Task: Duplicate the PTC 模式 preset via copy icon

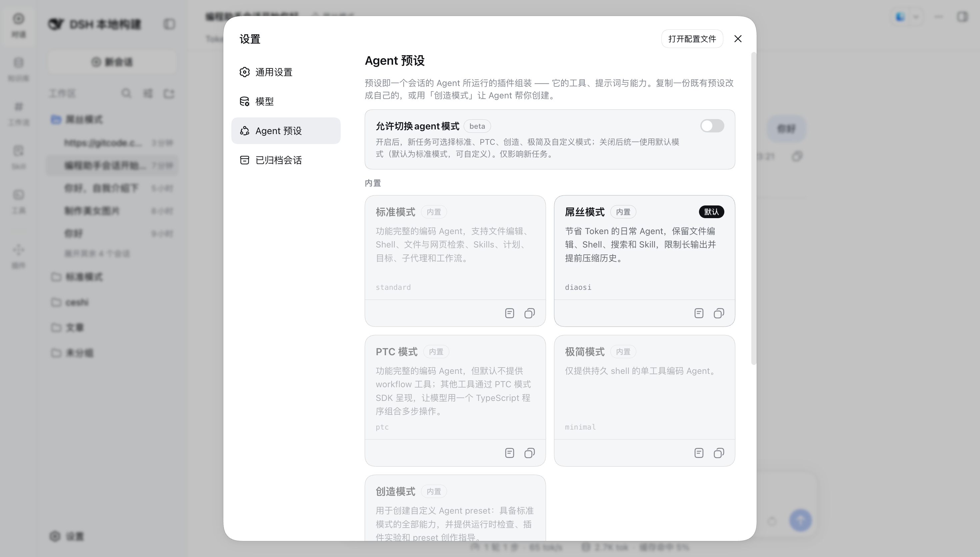Action: [x=529, y=453]
